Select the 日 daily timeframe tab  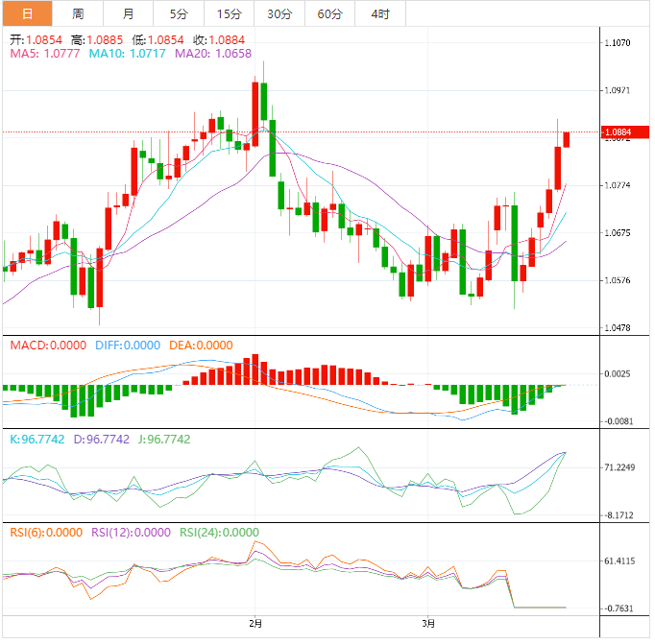[26, 14]
